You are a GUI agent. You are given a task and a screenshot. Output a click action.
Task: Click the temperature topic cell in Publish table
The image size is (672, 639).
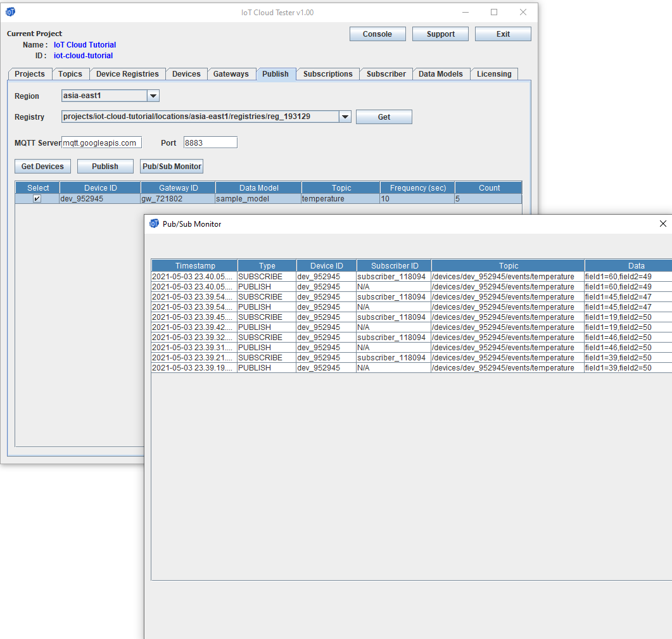[341, 199]
